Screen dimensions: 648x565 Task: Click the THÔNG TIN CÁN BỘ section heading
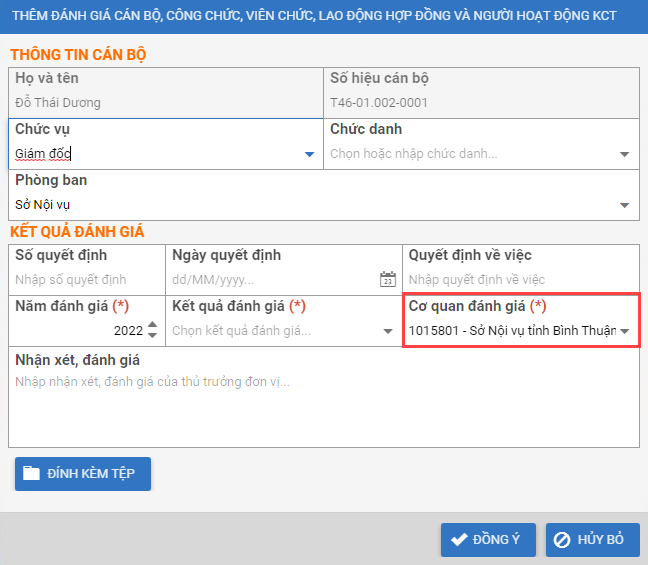[78, 55]
